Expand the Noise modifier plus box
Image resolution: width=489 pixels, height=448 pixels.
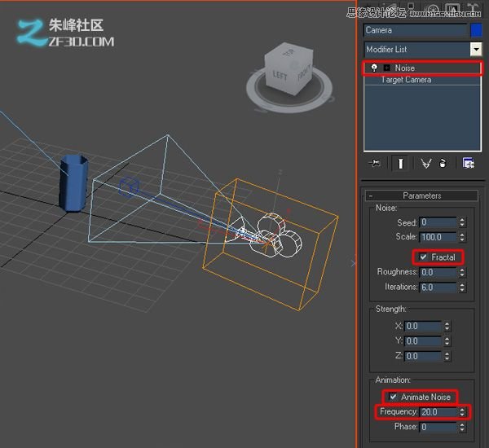386,68
